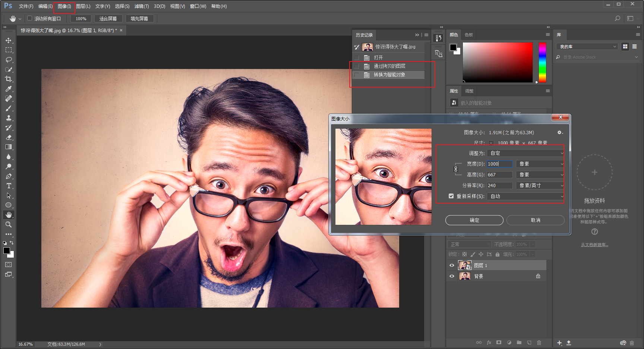Screen dimensions: 644x349
Task: Hide the 图层 1 layer
Action: tap(452, 265)
